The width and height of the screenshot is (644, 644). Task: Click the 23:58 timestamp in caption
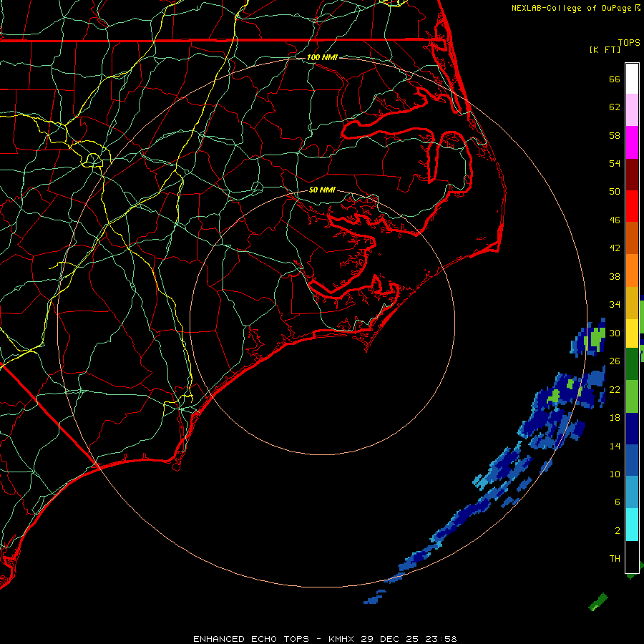[441, 639]
